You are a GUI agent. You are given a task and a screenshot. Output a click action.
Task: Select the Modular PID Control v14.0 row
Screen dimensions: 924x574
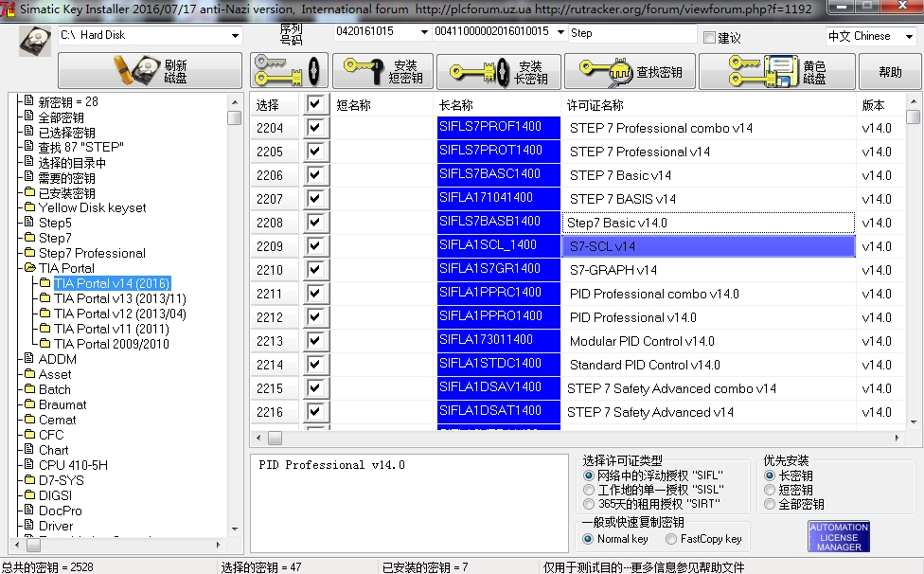[x=708, y=341]
